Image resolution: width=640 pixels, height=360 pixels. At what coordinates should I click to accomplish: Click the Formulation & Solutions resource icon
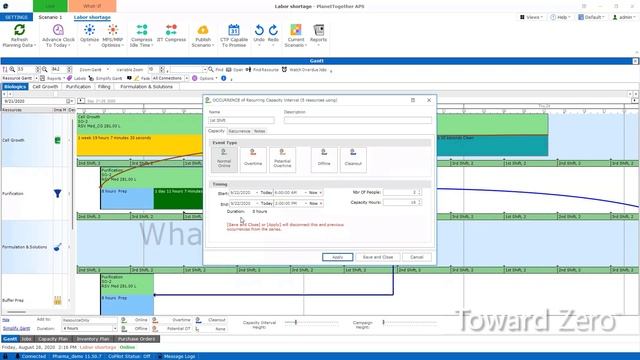(x=58, y=247)
